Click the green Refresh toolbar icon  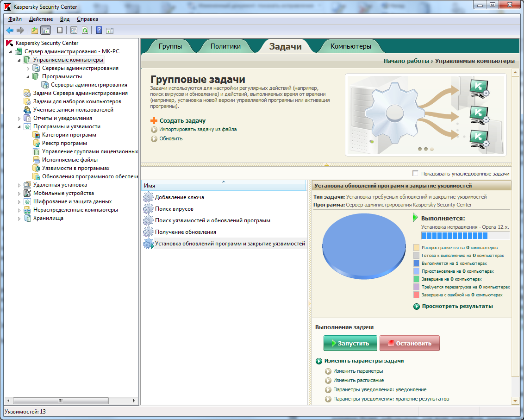click(85, 31)
